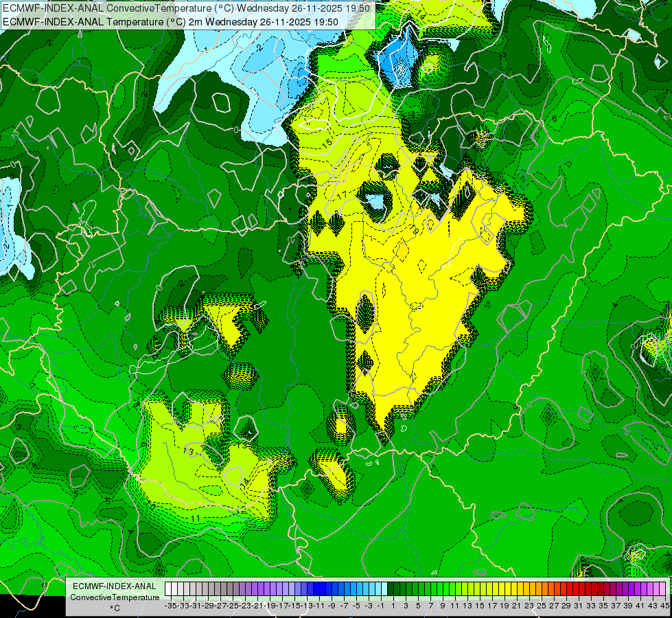This screenshot has height=618, width=672.
Task: Click the '-1' value on the legend scale
Action: [x=381, y=606]
